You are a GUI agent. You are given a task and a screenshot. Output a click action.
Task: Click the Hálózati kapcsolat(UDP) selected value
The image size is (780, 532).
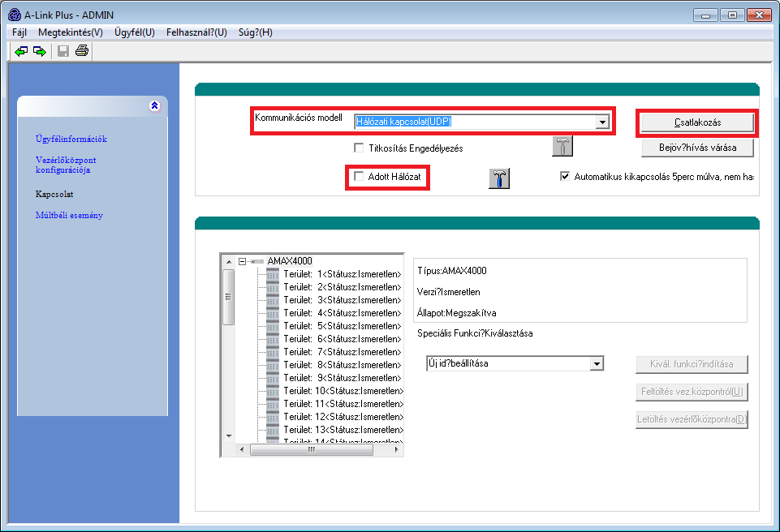click(403, 122)
